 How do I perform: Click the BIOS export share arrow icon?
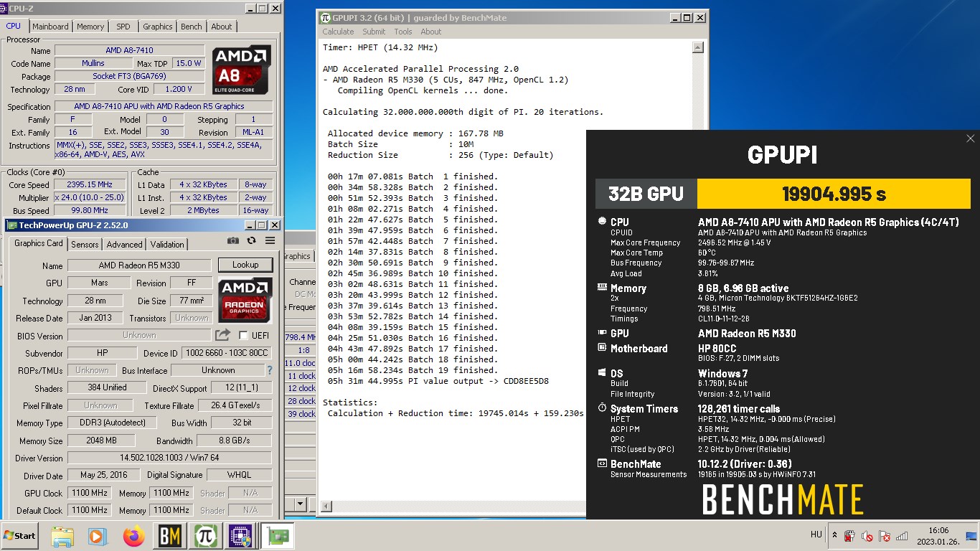tap(223, 335)
